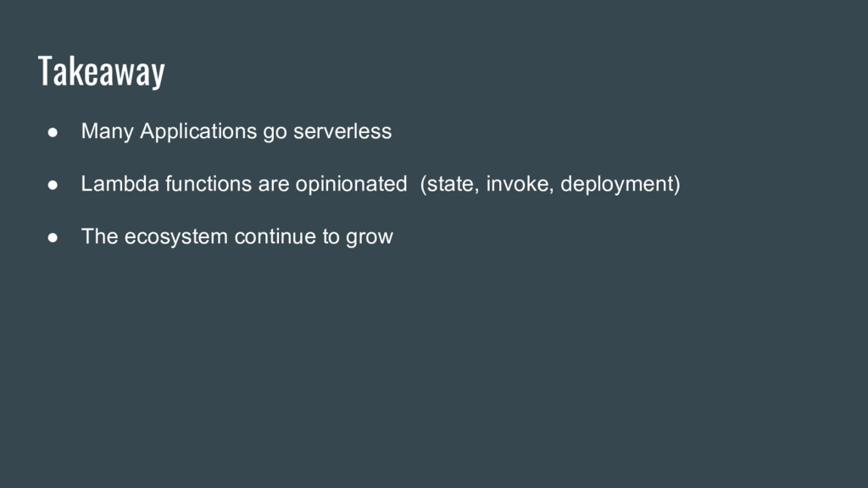868x488 pixels.
Task: Click the word continue in third bullet
Action: click(x=275, y=236)
